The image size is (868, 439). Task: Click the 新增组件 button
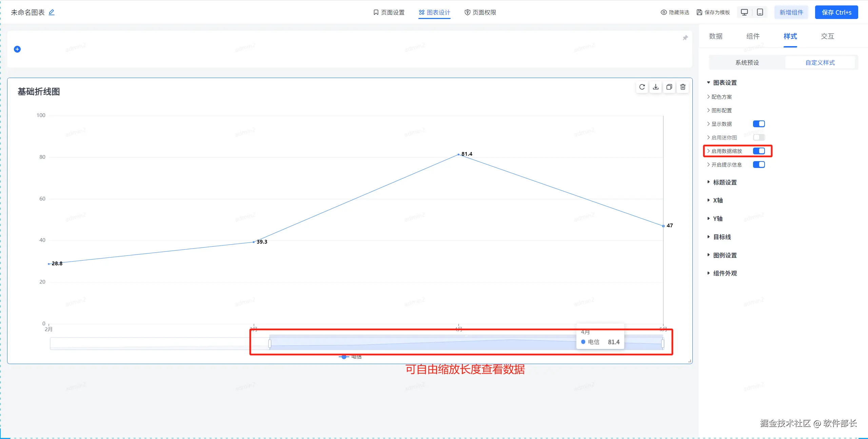(x=791, y=13)
